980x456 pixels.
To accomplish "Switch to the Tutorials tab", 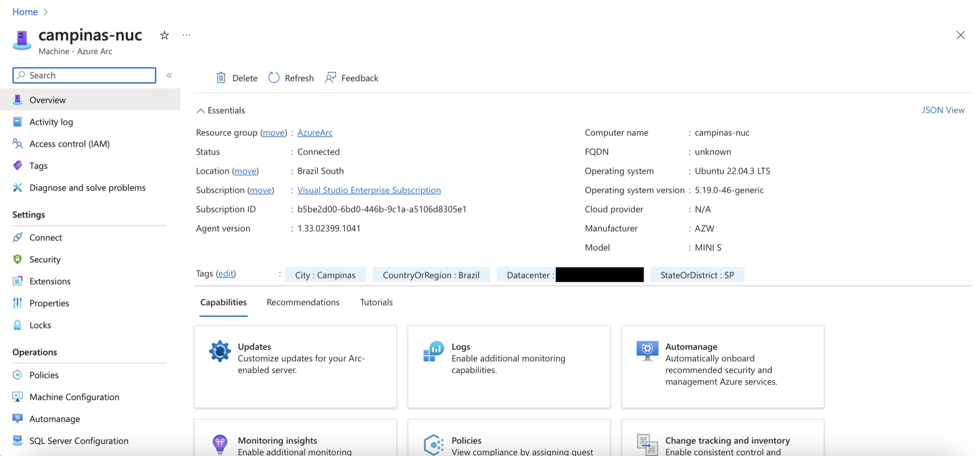I will 376,302.
